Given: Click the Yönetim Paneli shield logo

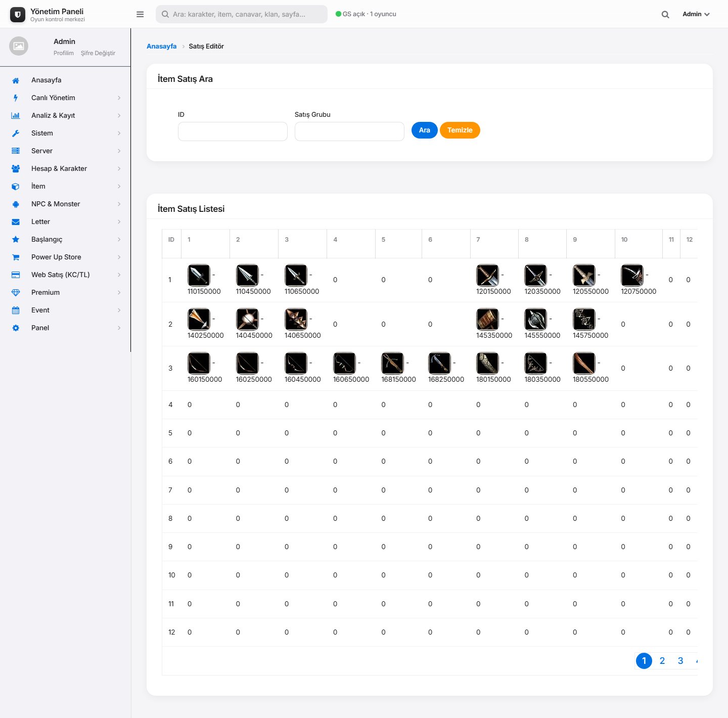Looking at the screenshot, I should [18, 15].
